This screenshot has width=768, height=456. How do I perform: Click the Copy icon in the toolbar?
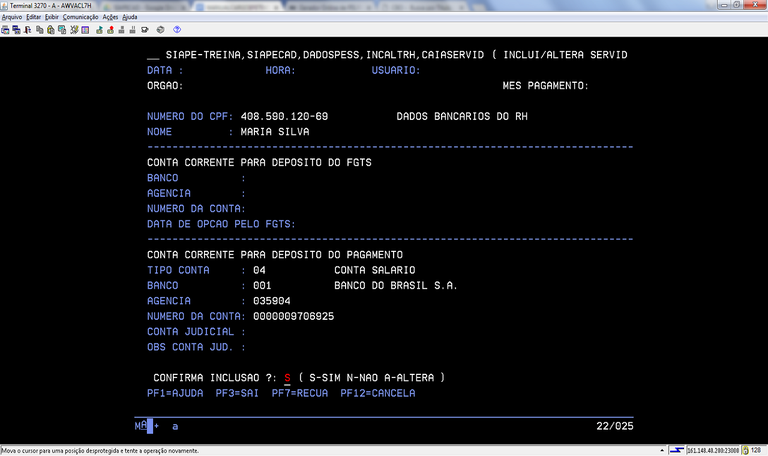pyautogui.click(x=39, y=30)
